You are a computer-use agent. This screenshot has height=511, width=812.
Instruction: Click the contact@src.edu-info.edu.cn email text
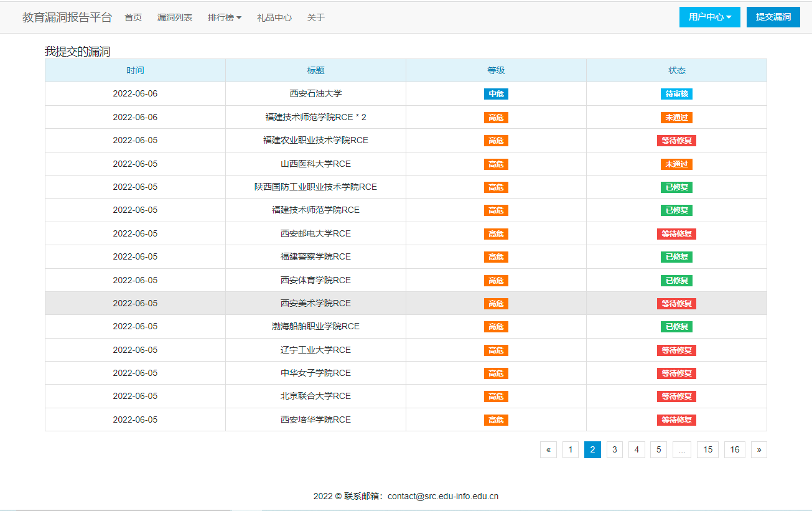click(x=443, y=497)
